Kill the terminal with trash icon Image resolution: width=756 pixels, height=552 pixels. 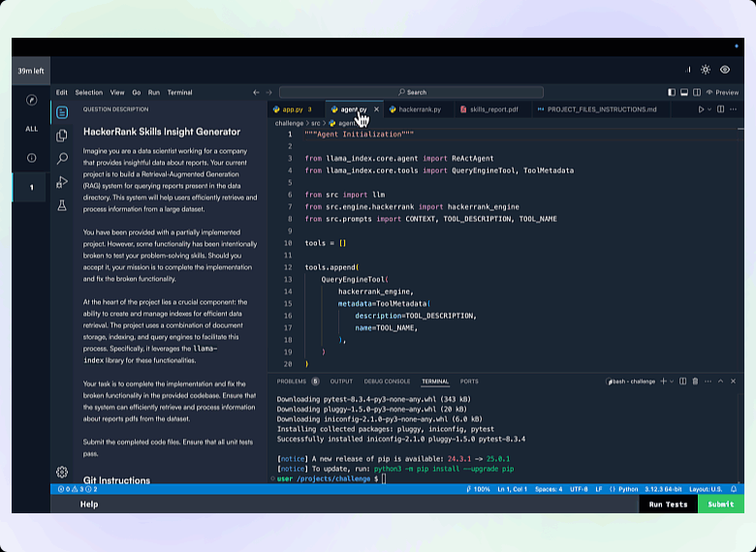[695, 381]
